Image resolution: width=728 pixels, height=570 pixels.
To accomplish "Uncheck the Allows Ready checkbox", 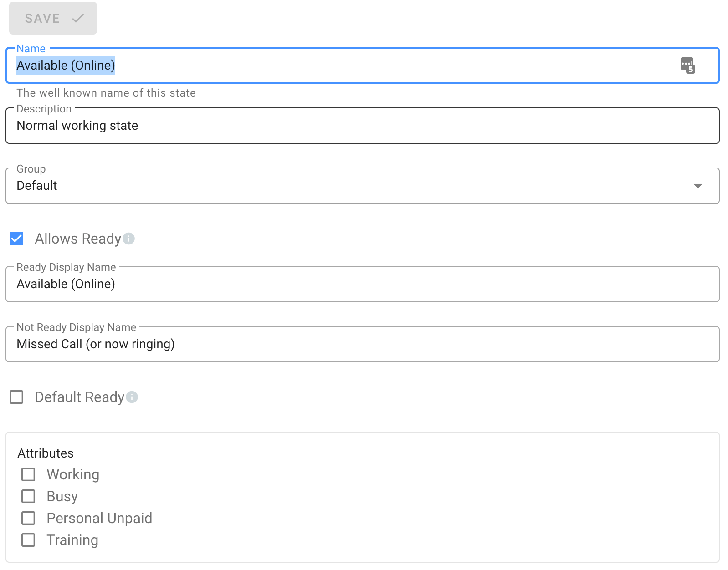I will (17, 239).
